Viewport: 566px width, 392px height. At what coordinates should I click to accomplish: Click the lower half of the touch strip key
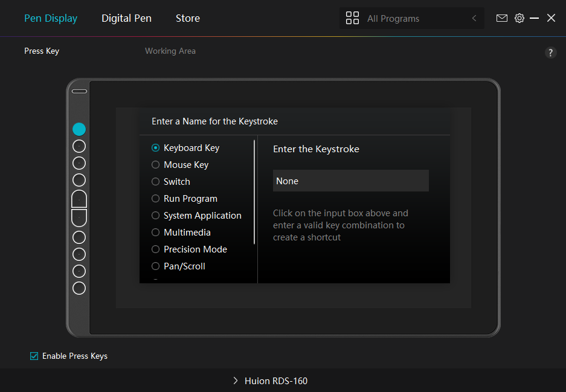point(79,217)
